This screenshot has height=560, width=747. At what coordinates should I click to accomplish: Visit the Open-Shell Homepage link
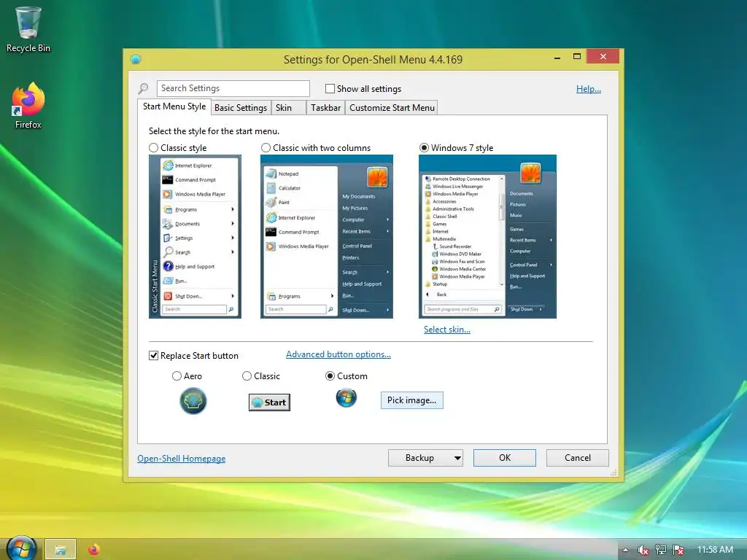pos(182,459)
